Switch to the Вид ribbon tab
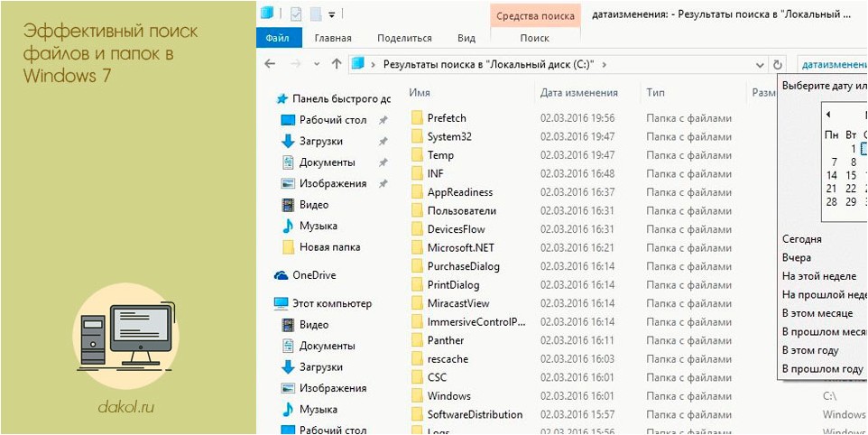 [466, 38]
